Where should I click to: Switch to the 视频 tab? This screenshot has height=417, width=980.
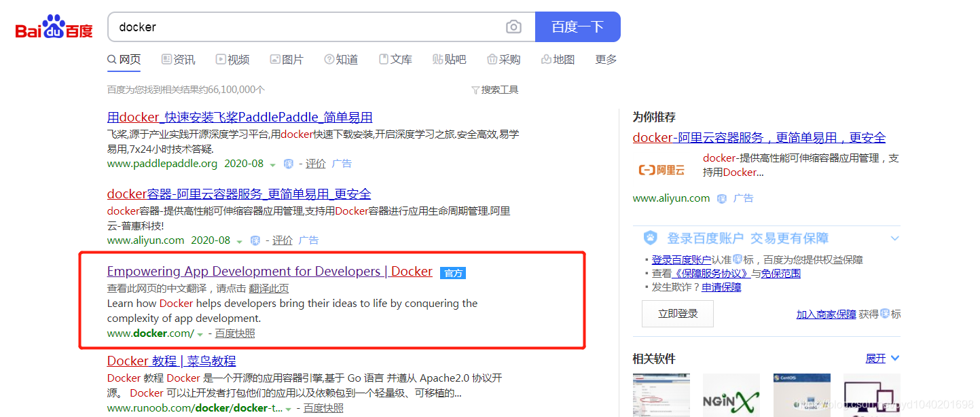pos(232,60)
